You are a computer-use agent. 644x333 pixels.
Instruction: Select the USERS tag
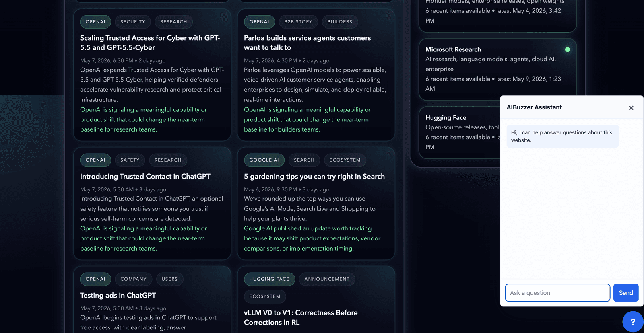169,279
